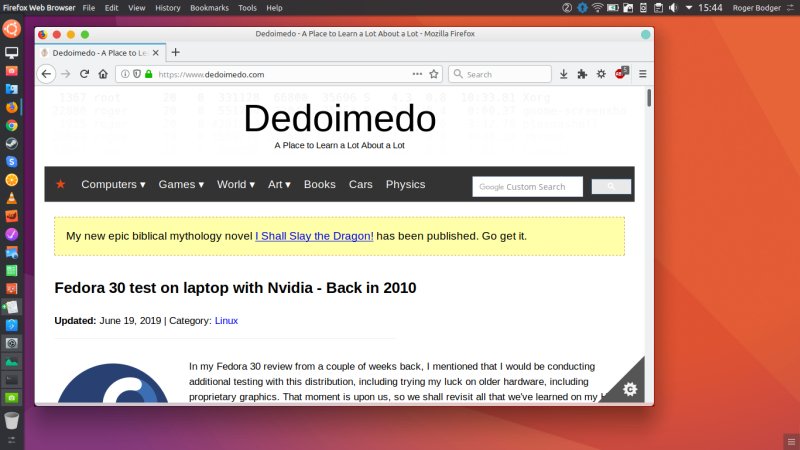Expand the Art menu
This screenshot has width=800, height=450.
[279, 184]
